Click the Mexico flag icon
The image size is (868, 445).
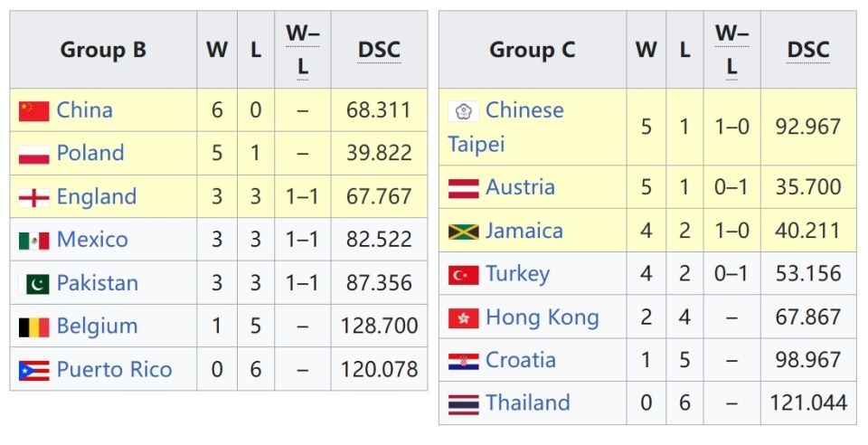[33, 241]
